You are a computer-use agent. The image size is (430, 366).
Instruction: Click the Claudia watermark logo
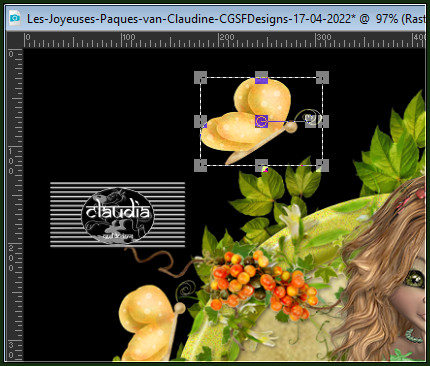(118, 215)
